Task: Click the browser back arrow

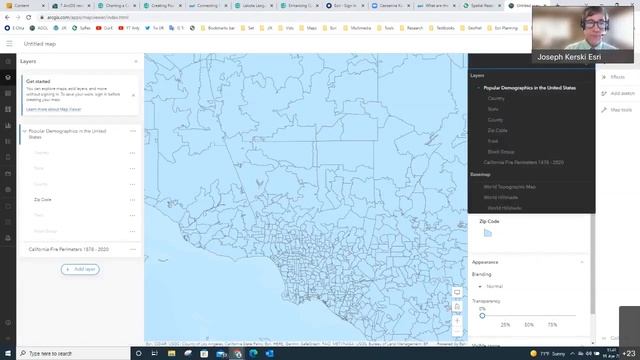Action: [x=7, y=18]
